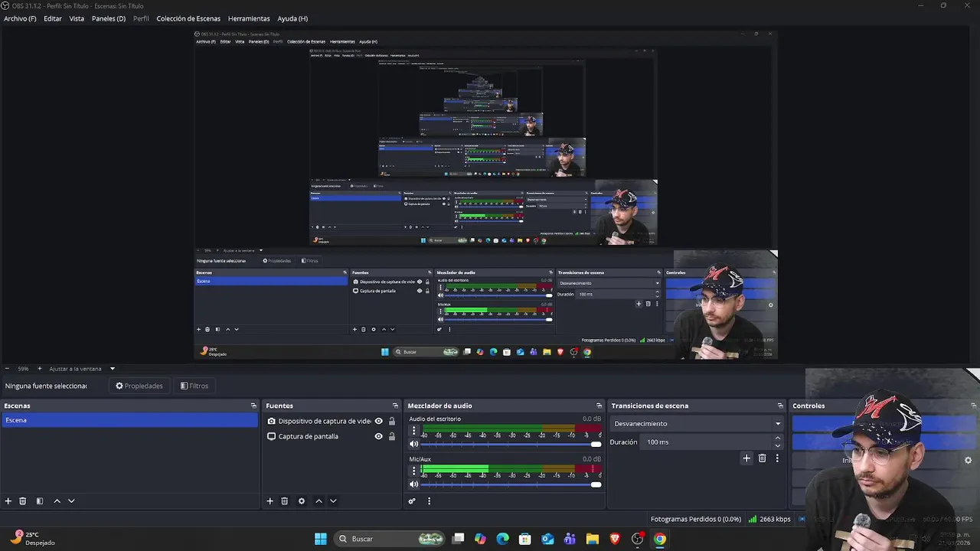Move source down in the Fuentes list
980x551 pixels.
(333, 501)
